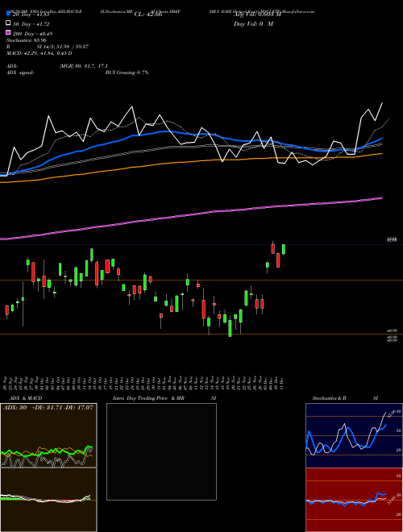Click the 'Intra Day Trading Price & MR' title
403x532 pixels.
tap(148, 398)
